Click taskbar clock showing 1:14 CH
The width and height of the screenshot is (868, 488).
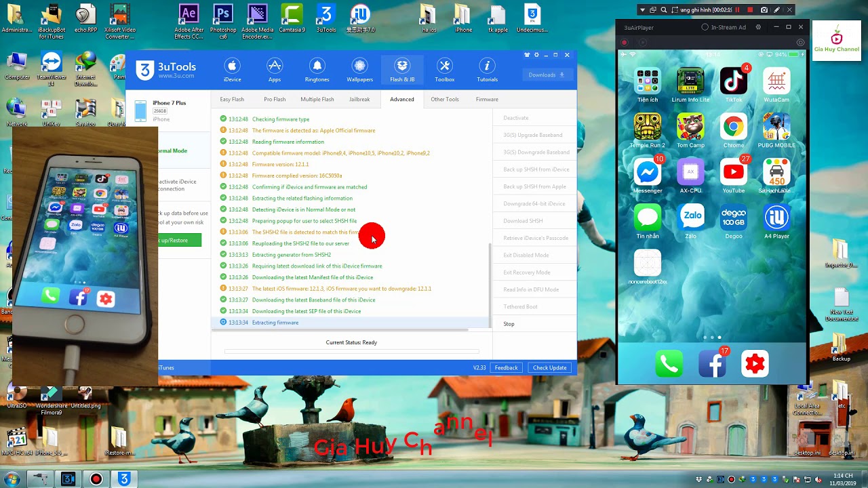pos(842,479)
